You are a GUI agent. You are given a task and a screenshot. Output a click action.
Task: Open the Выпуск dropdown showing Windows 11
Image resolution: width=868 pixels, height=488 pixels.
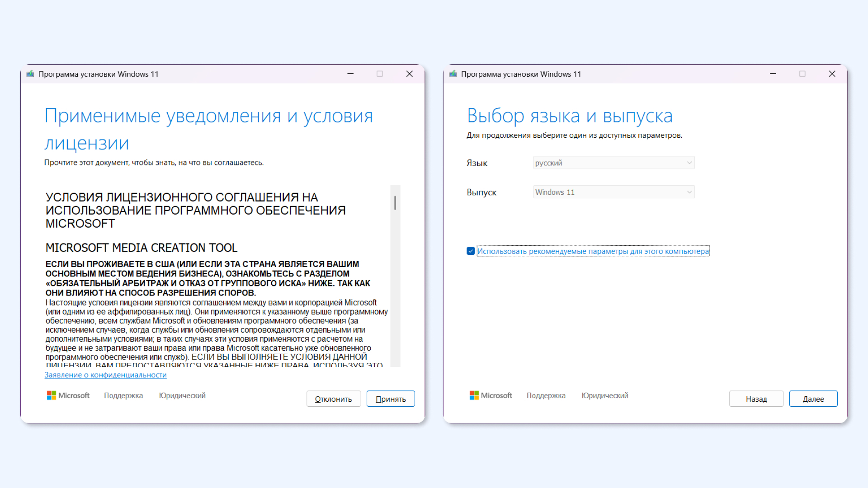614,192
